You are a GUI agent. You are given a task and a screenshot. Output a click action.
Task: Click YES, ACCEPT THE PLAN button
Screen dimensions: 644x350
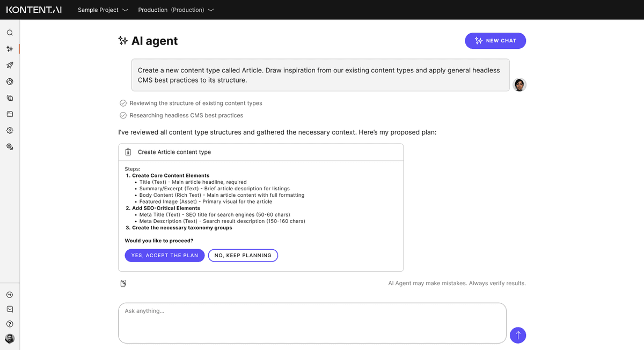click(x=164, y=255)
